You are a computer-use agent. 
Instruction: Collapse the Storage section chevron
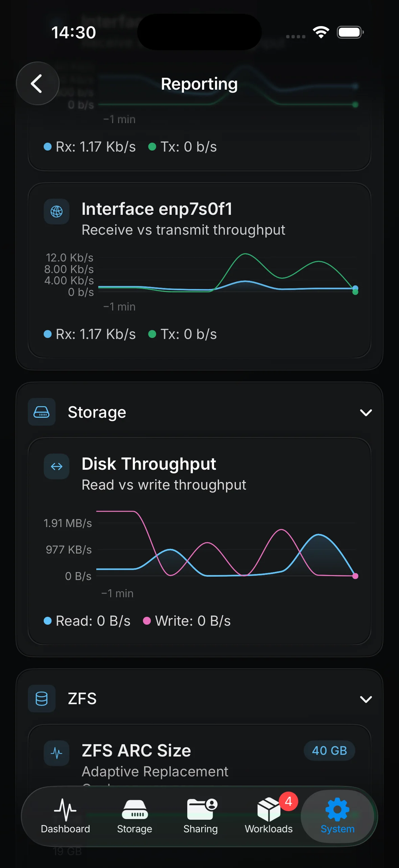[366, 413]
